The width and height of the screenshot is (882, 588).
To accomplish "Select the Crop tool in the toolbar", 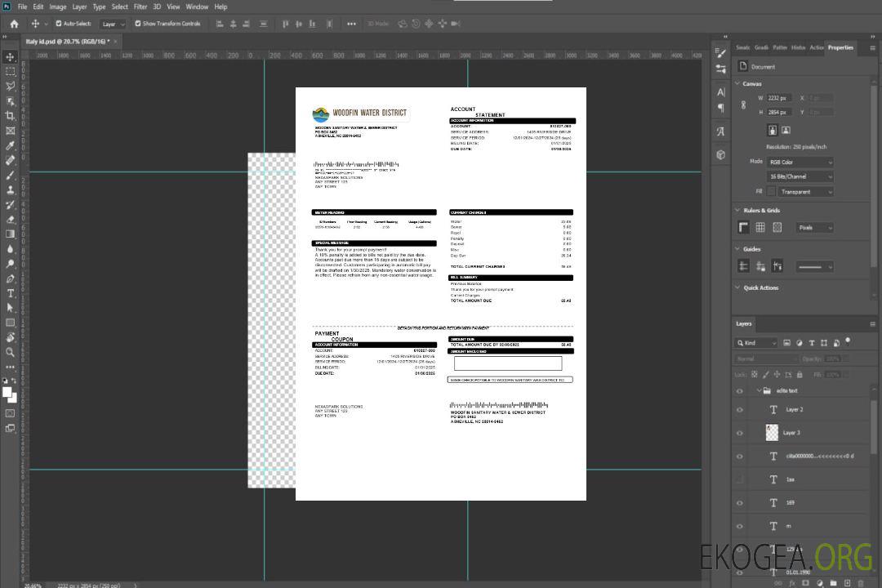I will point(10,115).
